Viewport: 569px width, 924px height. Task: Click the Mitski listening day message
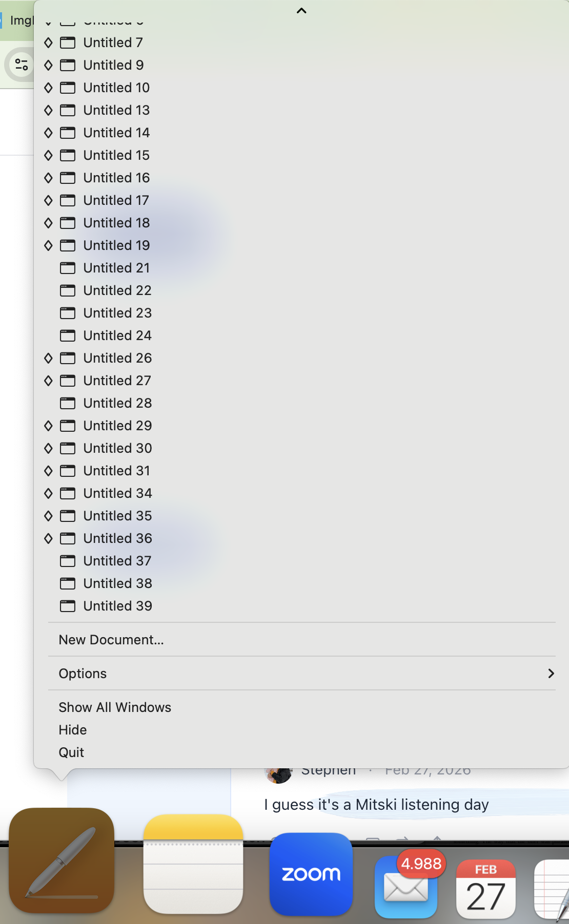[376, 805]
